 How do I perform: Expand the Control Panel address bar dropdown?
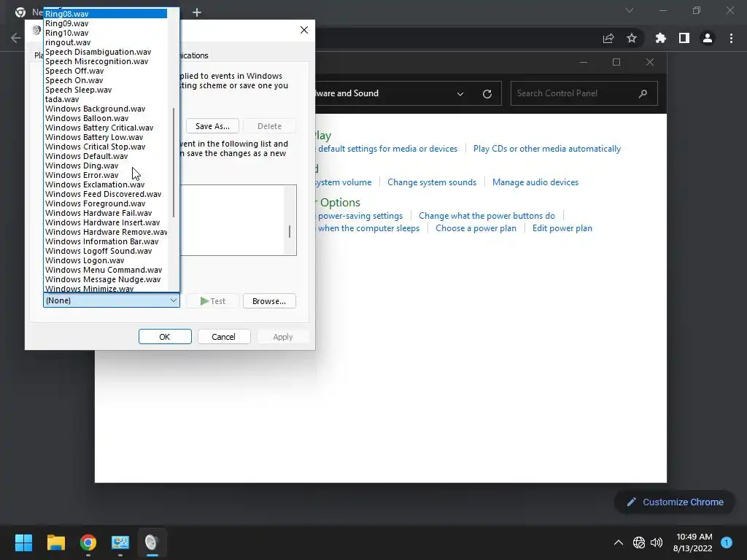pyautogui.click(x=460, y=94)
